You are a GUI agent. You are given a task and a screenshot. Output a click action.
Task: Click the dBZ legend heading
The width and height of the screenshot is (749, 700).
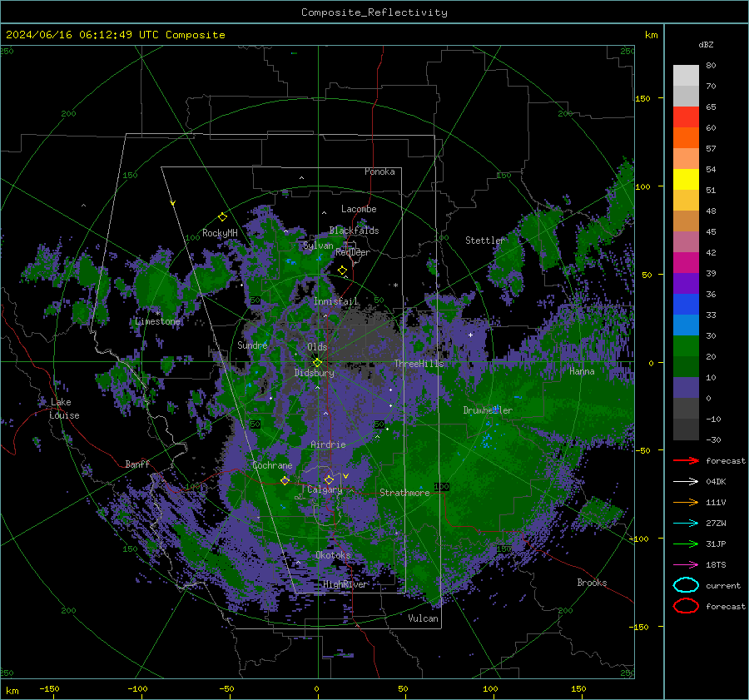pos(706,44)
